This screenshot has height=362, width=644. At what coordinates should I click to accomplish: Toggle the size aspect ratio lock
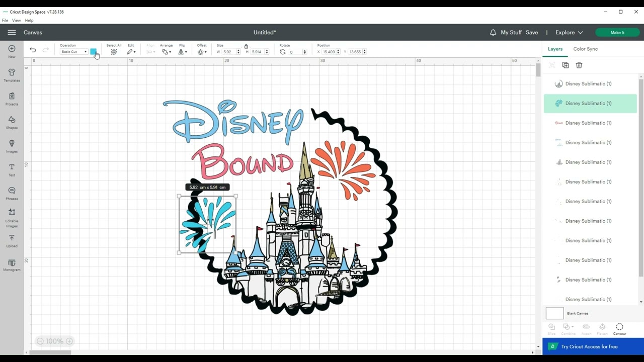(x=246, y=46)
